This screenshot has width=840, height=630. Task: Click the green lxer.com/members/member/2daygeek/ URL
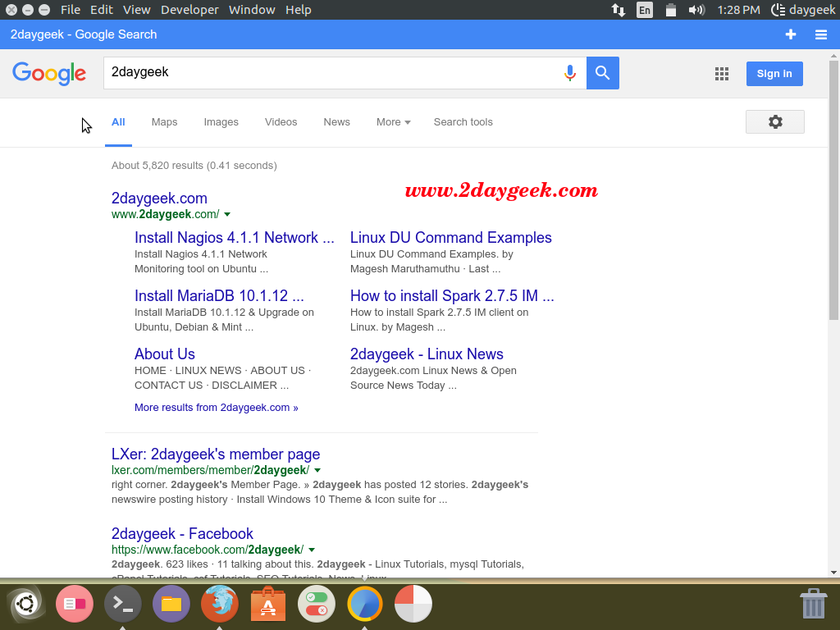210,470
